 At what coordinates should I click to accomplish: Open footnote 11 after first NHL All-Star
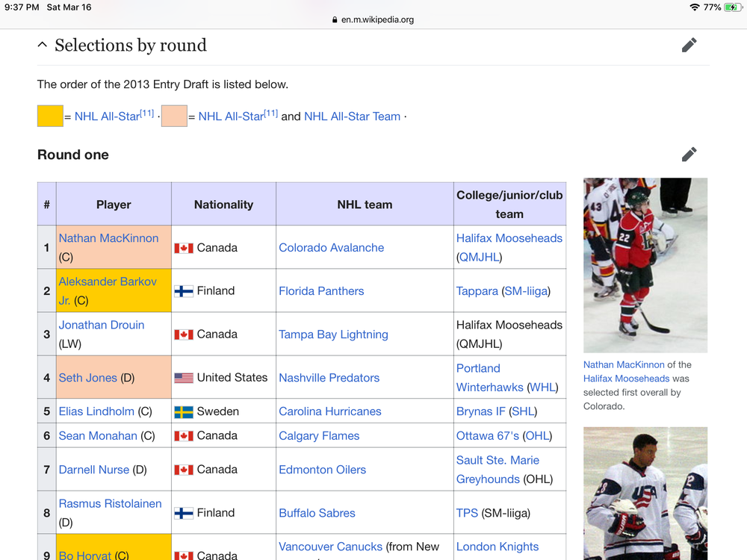point(146,113)
